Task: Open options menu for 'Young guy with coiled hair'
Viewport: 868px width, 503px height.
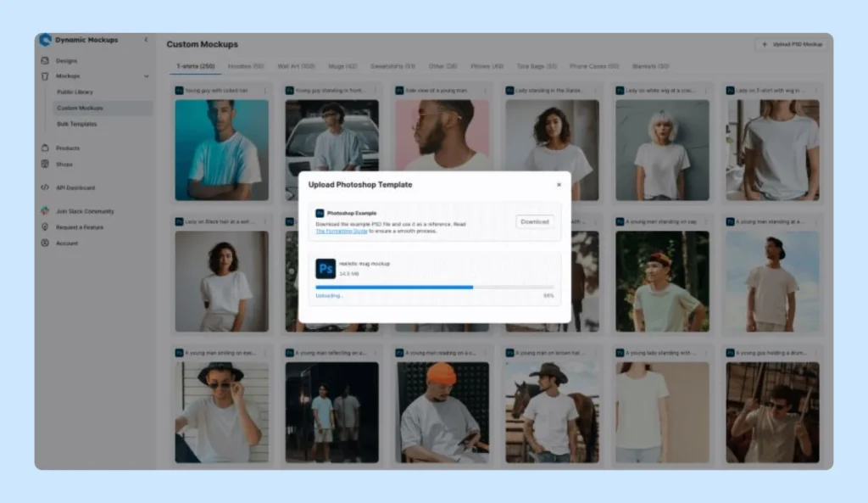Action: [x=265, y=90]
